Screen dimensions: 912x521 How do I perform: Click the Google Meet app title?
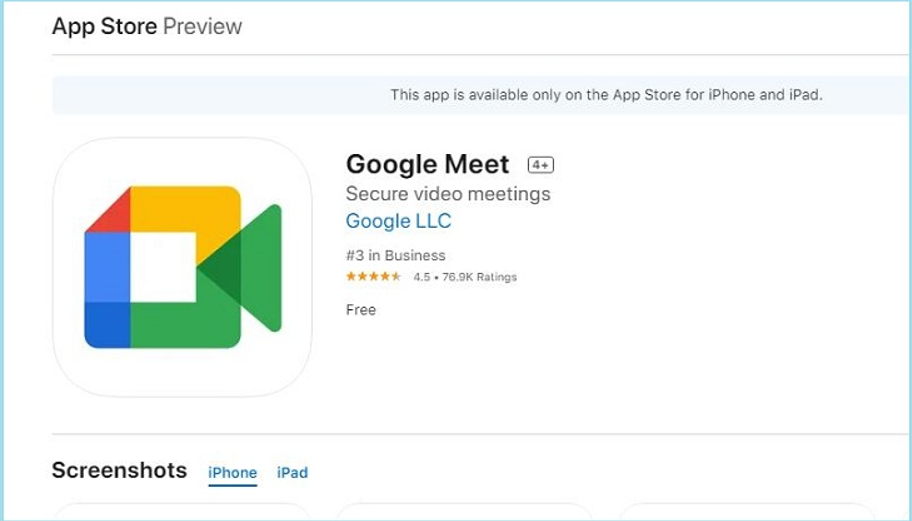coord(428,164)
